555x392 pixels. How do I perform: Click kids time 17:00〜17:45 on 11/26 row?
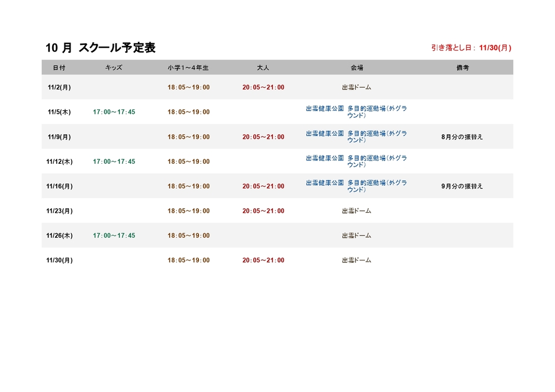(x=114, y=235)
